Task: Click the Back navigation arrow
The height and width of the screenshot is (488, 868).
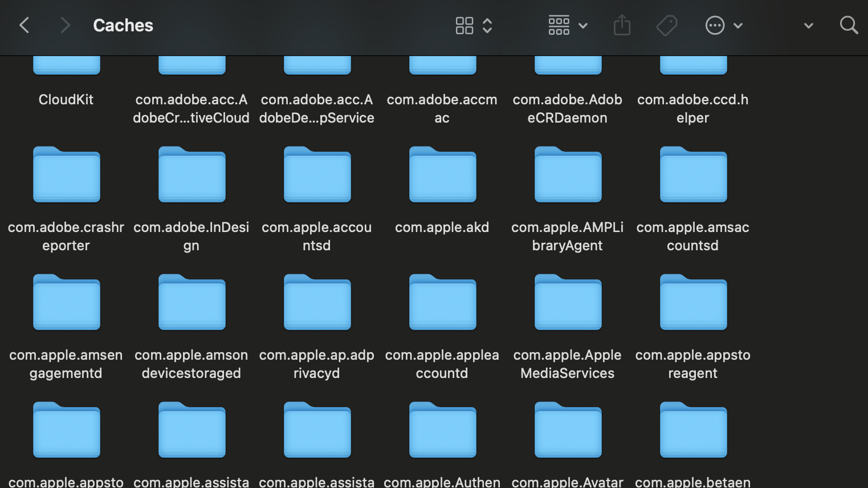Action: click(x=24, y=25)
